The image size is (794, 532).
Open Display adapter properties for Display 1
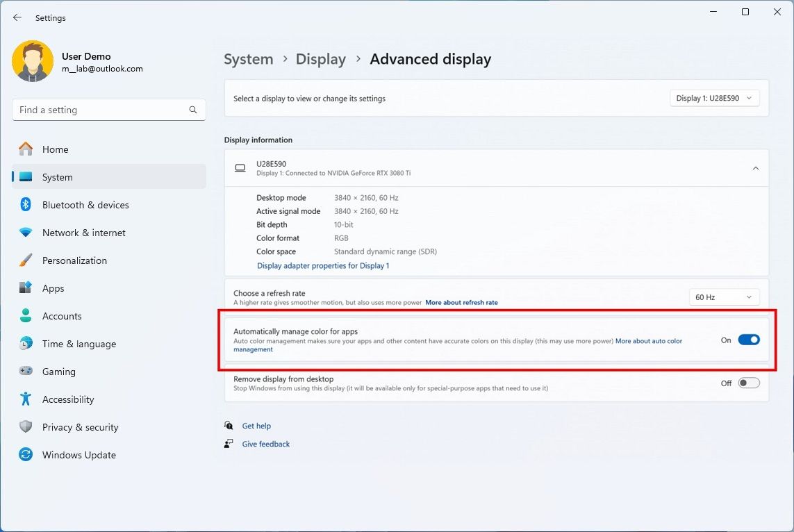point(323,266)
